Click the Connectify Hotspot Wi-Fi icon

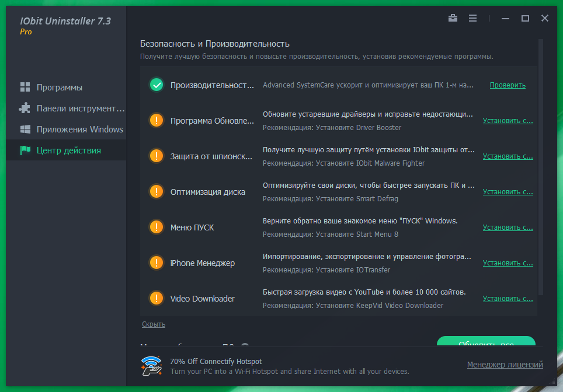(151, 366)
